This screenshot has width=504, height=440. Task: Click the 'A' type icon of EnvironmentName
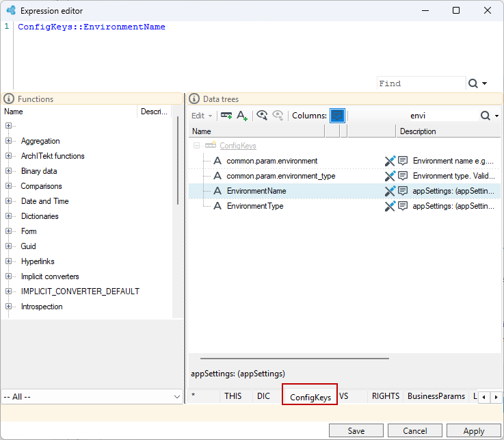pos(217,191)
